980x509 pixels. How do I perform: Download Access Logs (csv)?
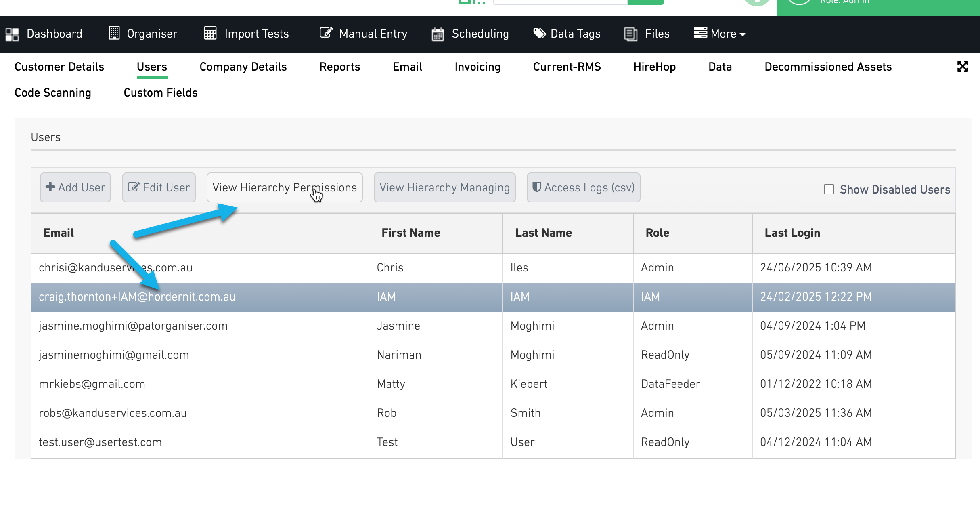tap(584, 187)
